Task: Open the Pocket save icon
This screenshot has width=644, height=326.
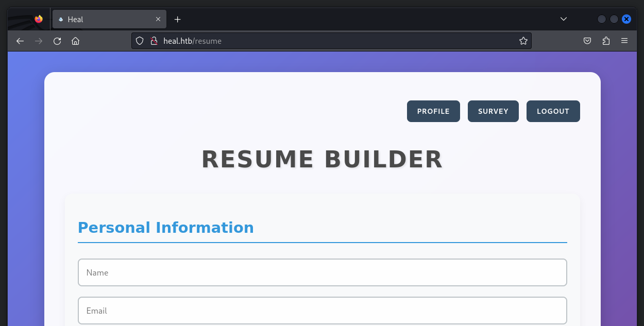Action: tap(587, 41)
